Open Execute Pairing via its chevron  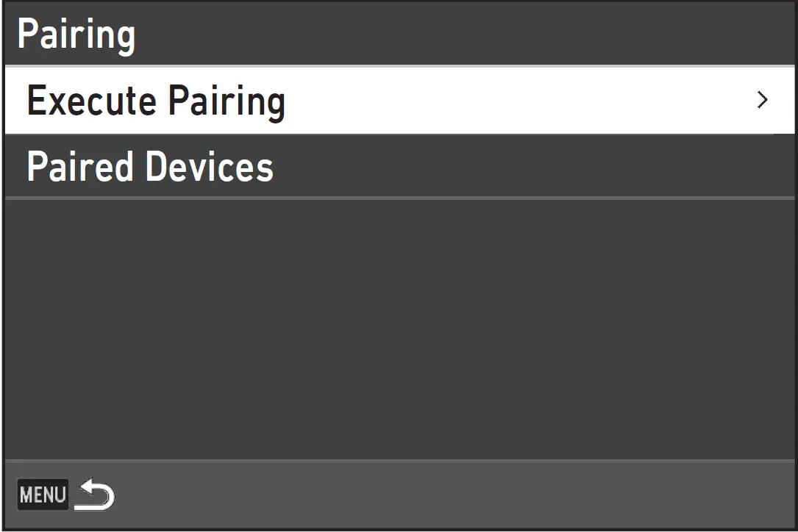click(763, 100)
